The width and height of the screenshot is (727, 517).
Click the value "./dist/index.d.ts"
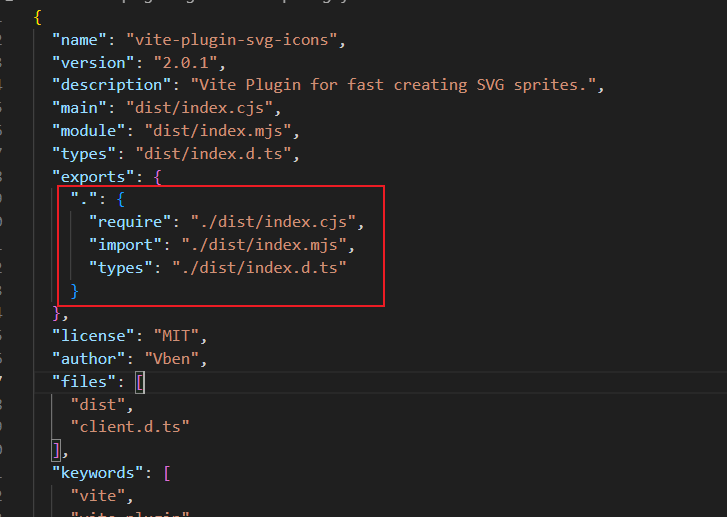coord(260,267)
